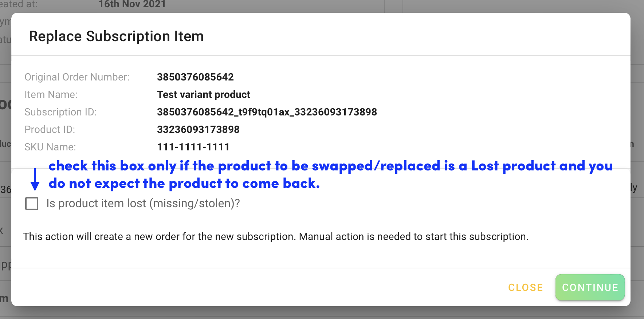
Task: Select the original order number 3850376085642
Action: (x=195, y=77)
